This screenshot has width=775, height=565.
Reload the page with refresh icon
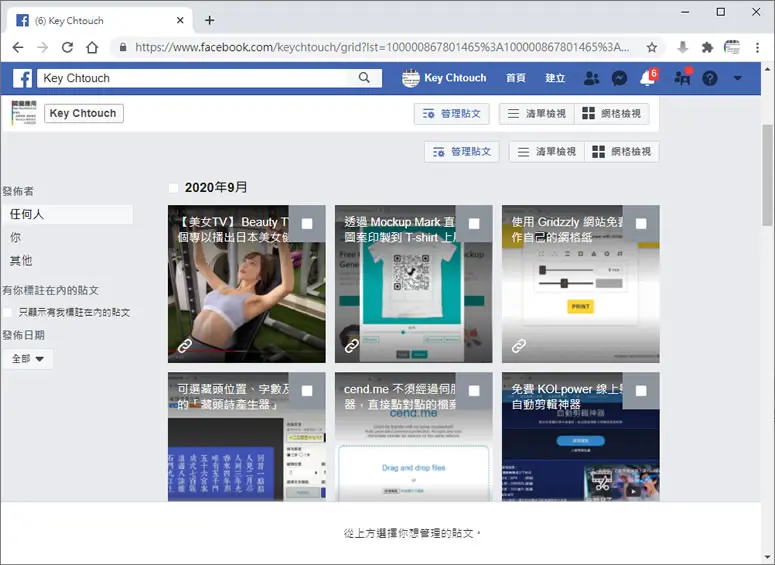67,47
